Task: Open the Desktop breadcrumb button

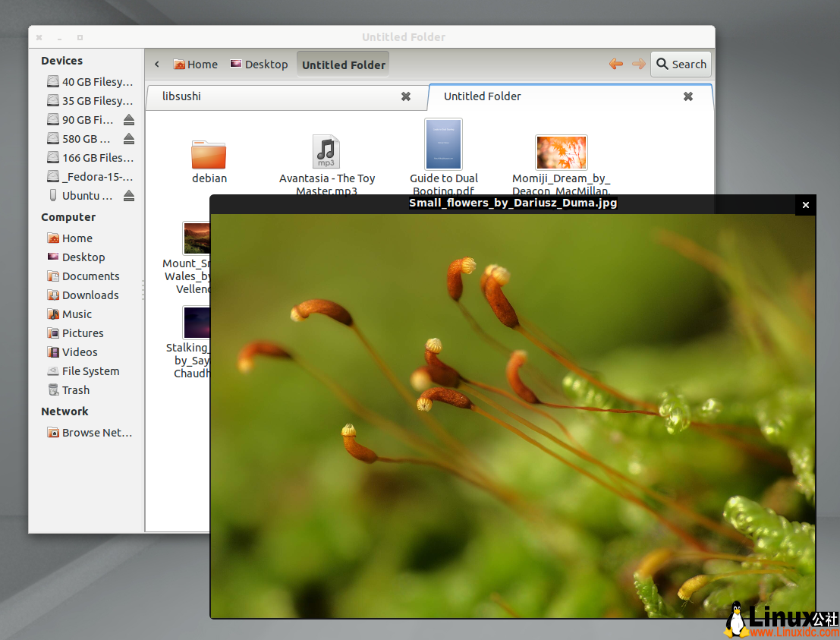Action: coord(259,64)
